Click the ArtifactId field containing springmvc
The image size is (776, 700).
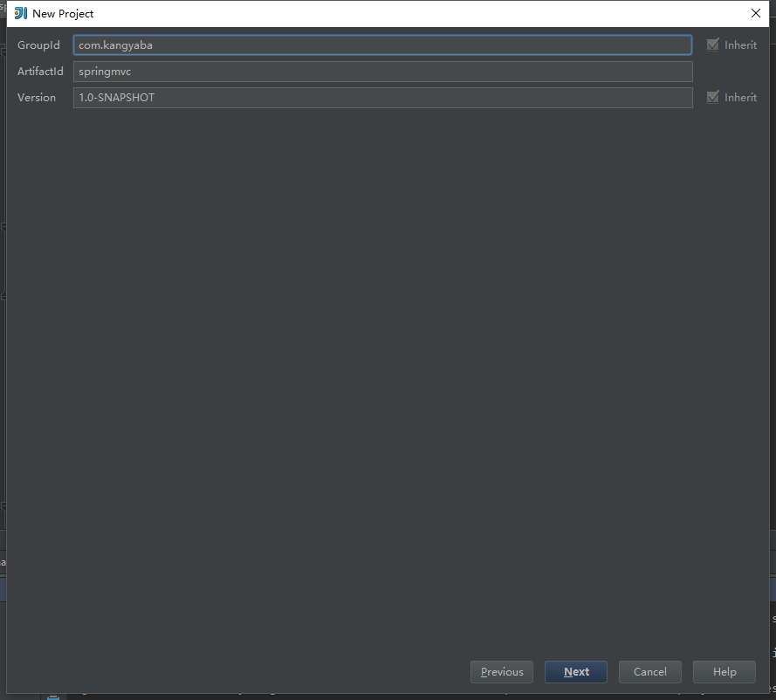click(x=382, y=72)
